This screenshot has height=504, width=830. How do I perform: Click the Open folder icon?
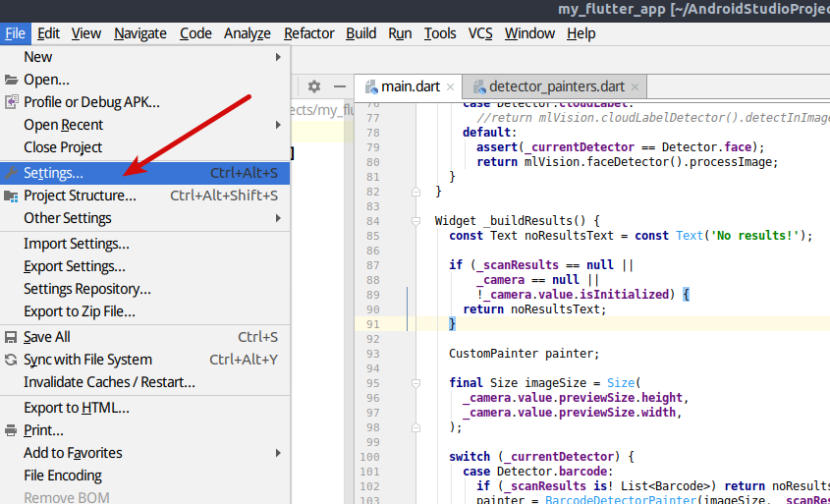[11, 80]
